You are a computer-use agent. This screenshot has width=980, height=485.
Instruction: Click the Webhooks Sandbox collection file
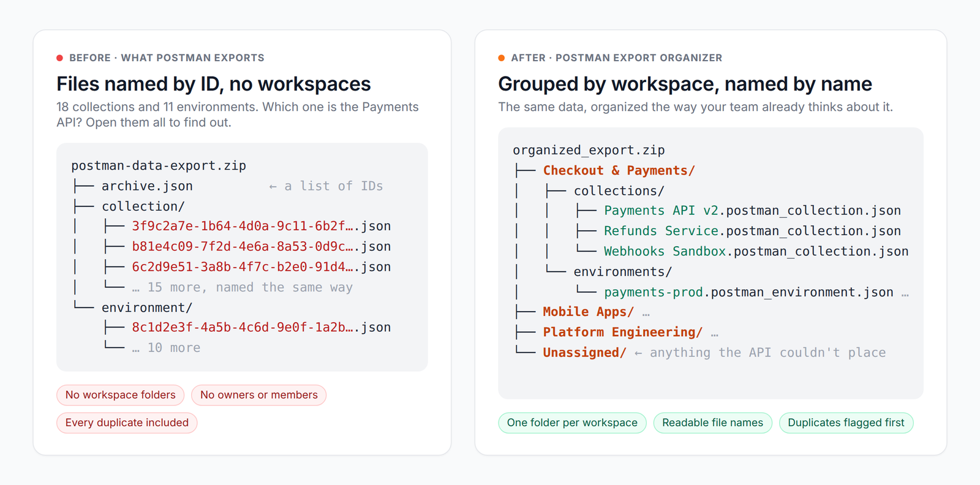point(756,251)
